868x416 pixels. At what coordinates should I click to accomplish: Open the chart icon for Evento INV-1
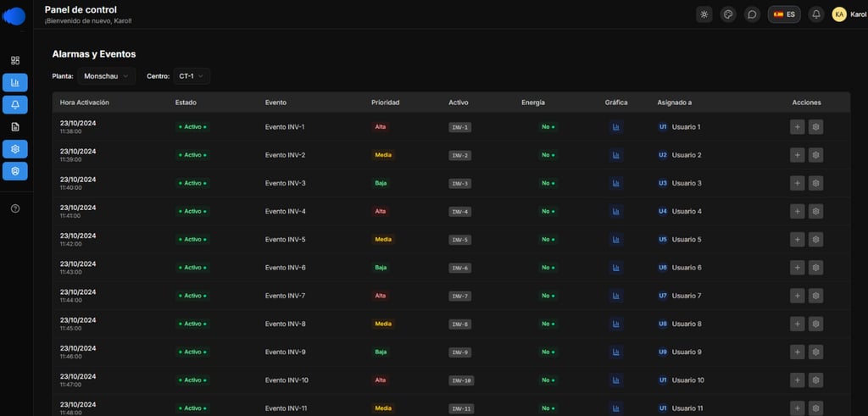(615, 127)
